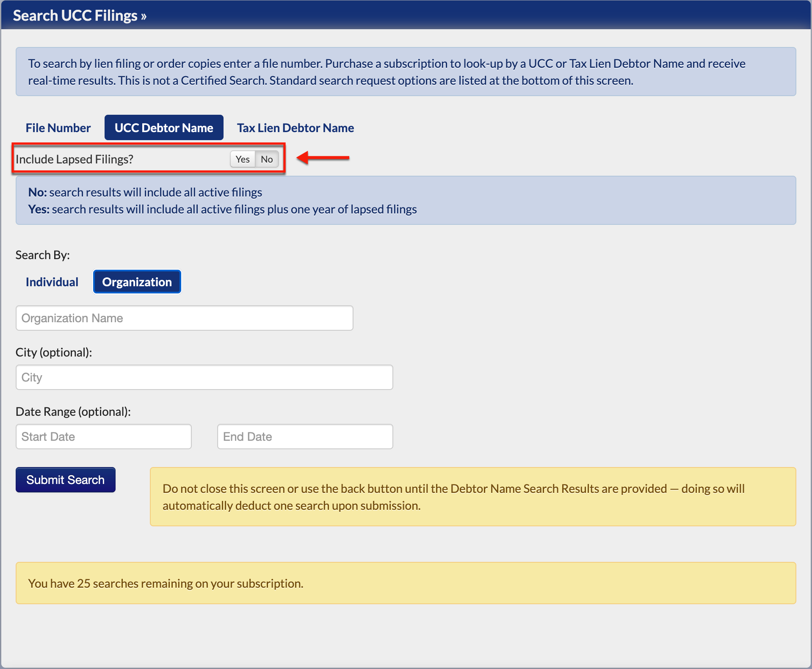The height and width of the screenshot is (669, 812).
Task: Open the Tax Lien Debtor Name tab
Action: click(295, 127)
